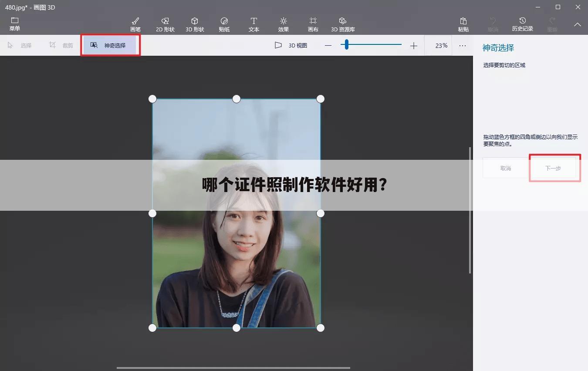588x371 pixels.
Task: Click the minus zoom out button
Action: pyautogui.click(x=328, y=46)
